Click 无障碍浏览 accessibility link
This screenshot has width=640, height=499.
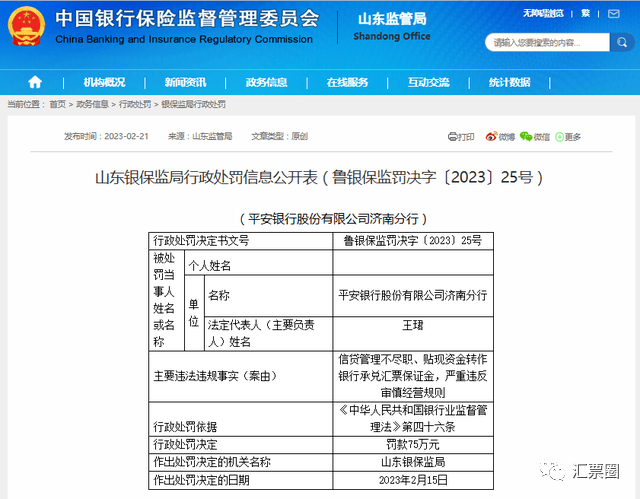click(543, 13)
